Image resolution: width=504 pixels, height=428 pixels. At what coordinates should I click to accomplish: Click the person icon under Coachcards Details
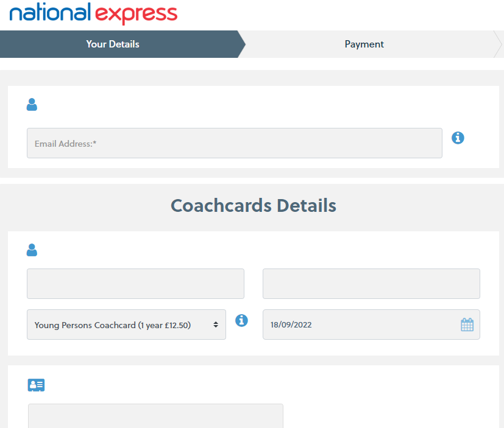[32, 250]
